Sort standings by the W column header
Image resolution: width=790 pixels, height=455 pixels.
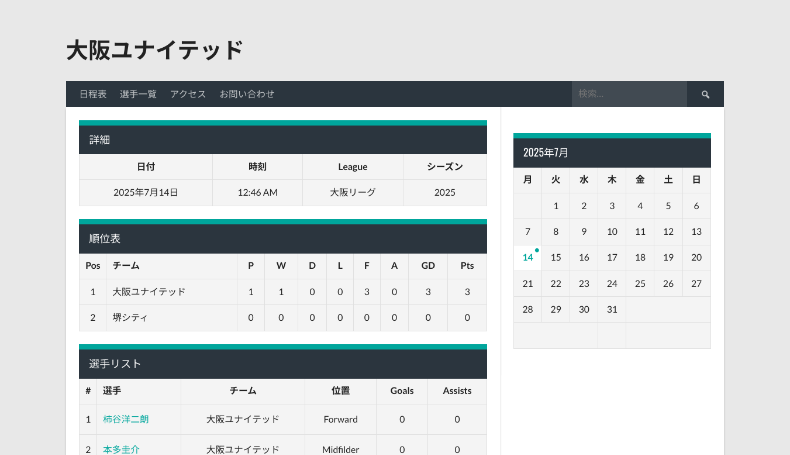(281, 266)
